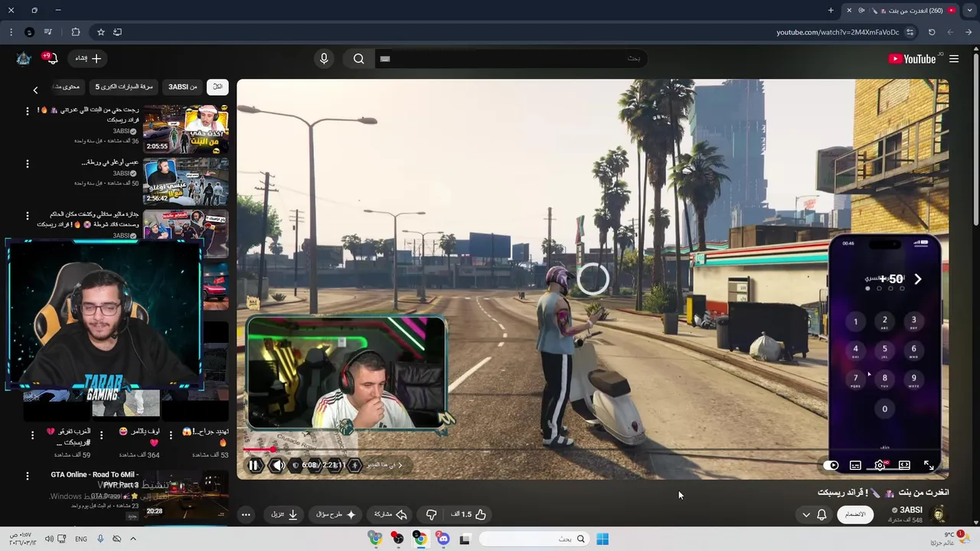The width and height of the screenshot is (980, 551).
Task: Open Chrome three-dot menu
Action: pyautogui.click(x=11, y=32)
